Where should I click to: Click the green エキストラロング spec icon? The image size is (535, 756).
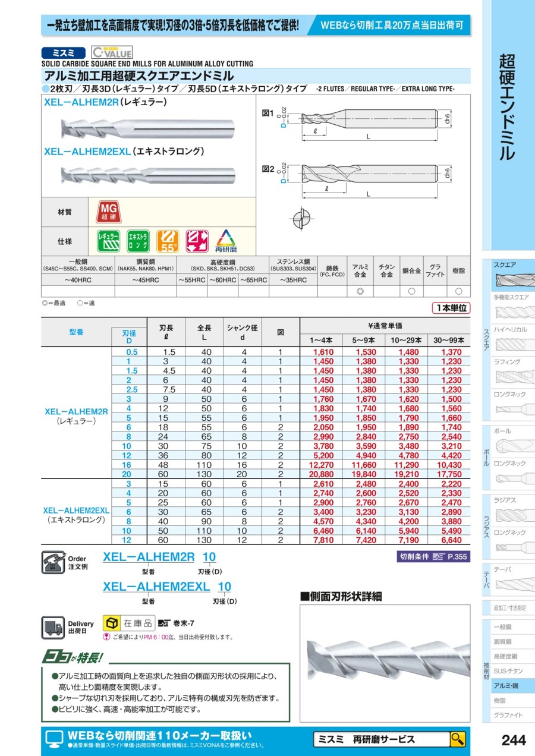(138, 241)
